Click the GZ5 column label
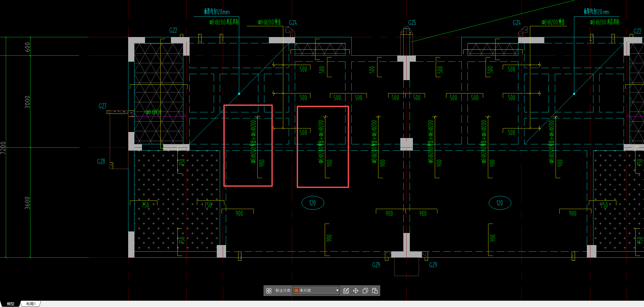Image resolution: width=644 pixels, height=307 pixels. 412,23
